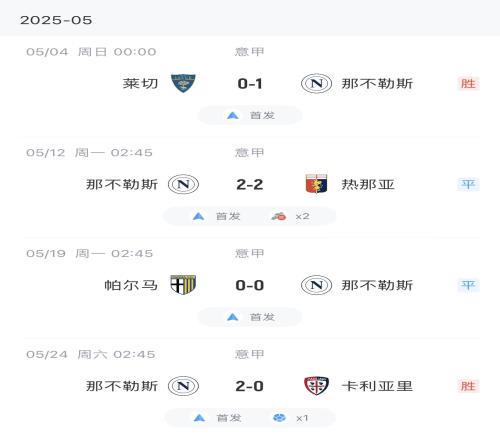Click the Genoa team crest

pos(316,184)
